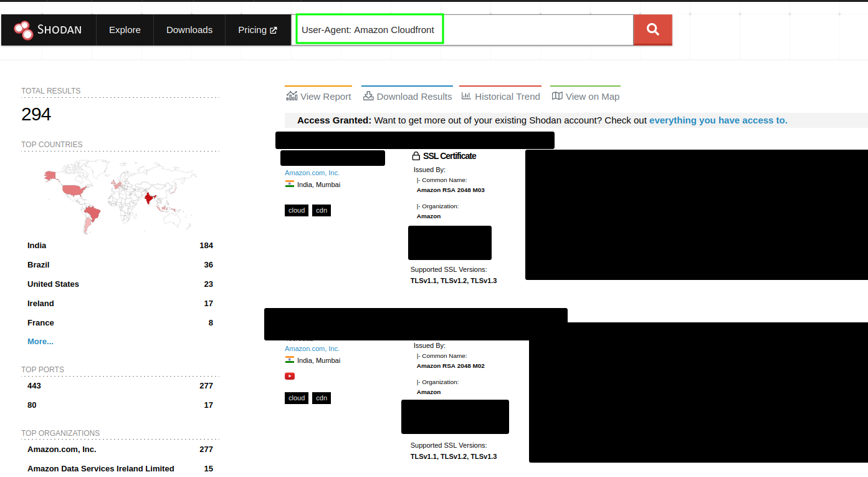This screenshot has height=477, width=868.
Task: Click the Shodan logo icon
Action: pos(24,29)
